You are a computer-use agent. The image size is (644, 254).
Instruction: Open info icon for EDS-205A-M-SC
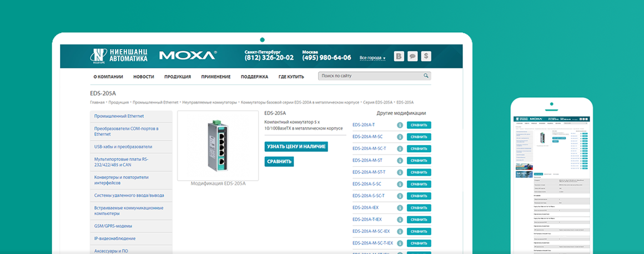(x=400, y=137)
